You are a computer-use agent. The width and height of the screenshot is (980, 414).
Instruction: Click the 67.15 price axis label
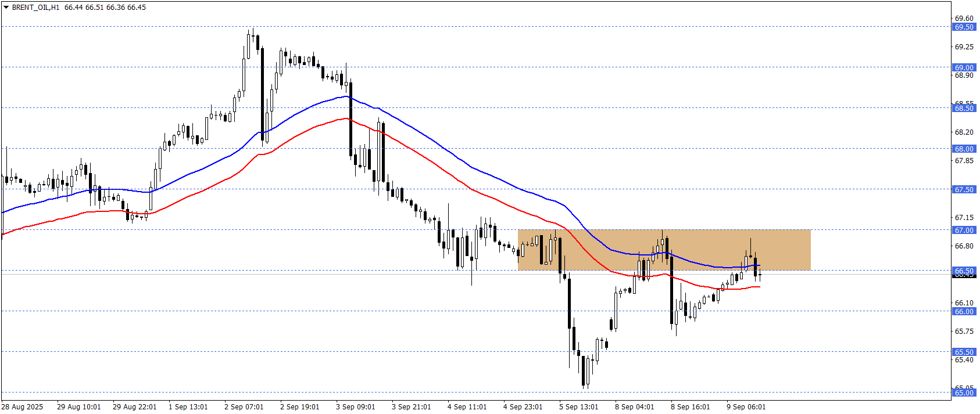964,218
